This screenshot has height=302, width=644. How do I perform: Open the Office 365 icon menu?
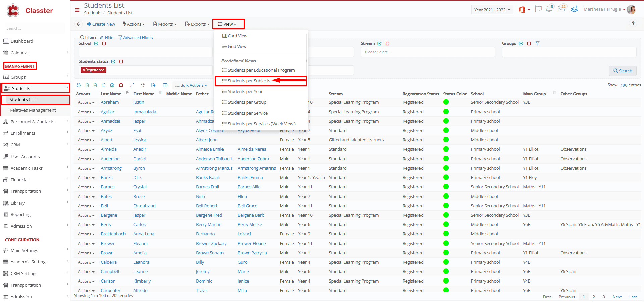tap(524, 10)
